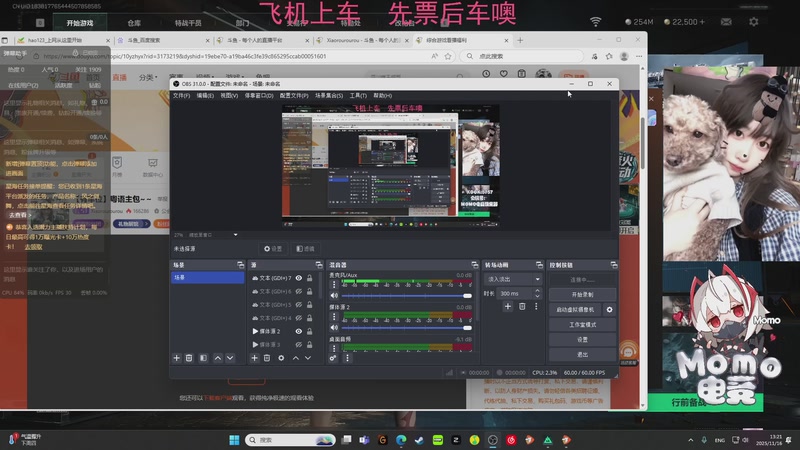Open Windows Start button on taskbar
The image size is (800, 450).
234,440
